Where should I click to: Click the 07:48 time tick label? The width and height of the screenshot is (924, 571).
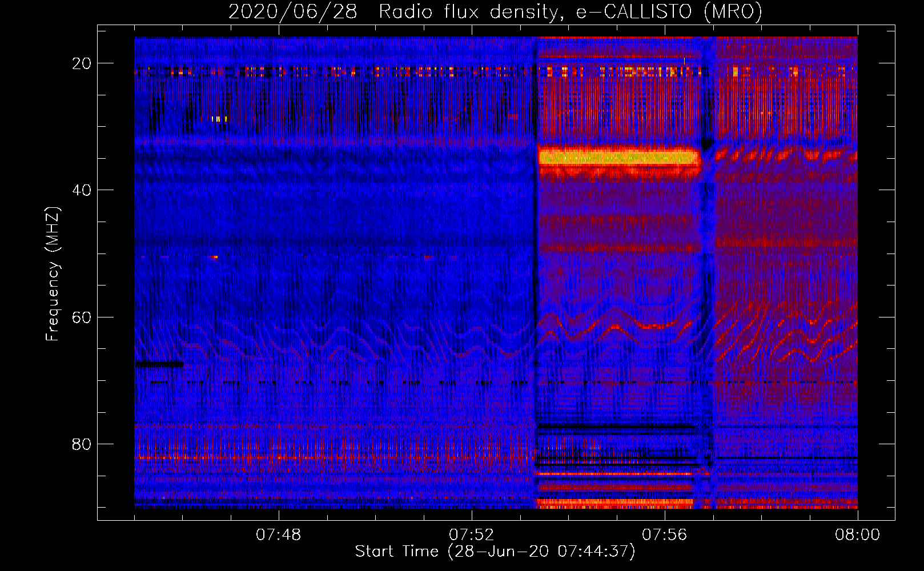coord(279,535)
